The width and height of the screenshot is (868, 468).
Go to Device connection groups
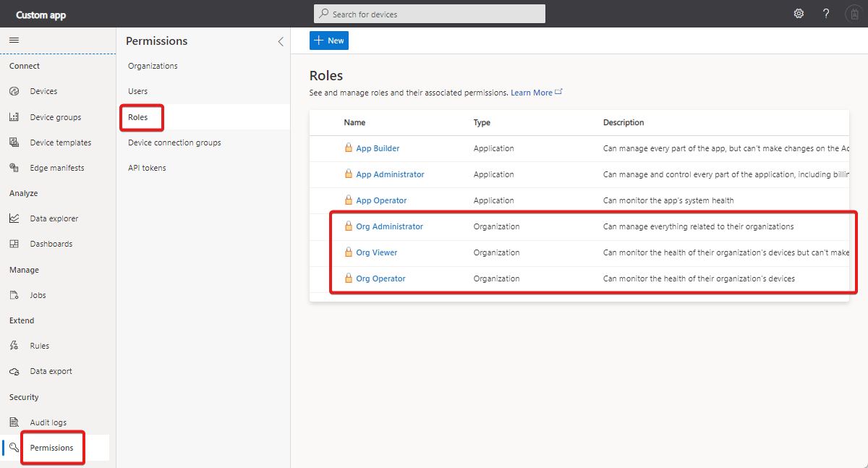click(x=174, y=142)
